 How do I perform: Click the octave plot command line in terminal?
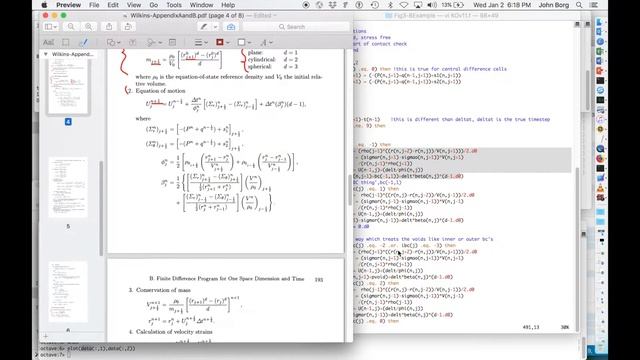coord(88,349)
